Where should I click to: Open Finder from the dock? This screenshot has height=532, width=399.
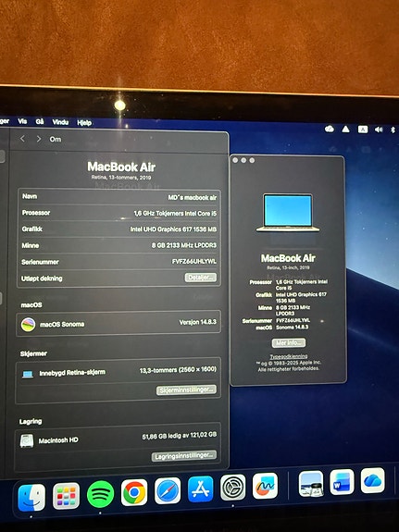pos(31,498)
